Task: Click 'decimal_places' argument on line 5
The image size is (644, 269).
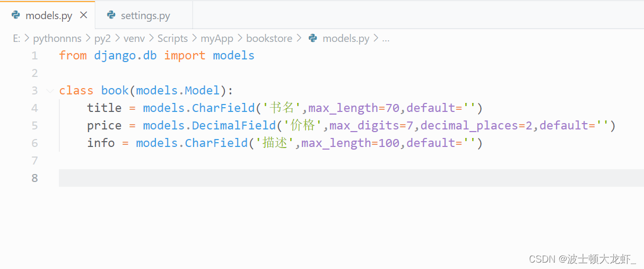Action: coord(469,126)
